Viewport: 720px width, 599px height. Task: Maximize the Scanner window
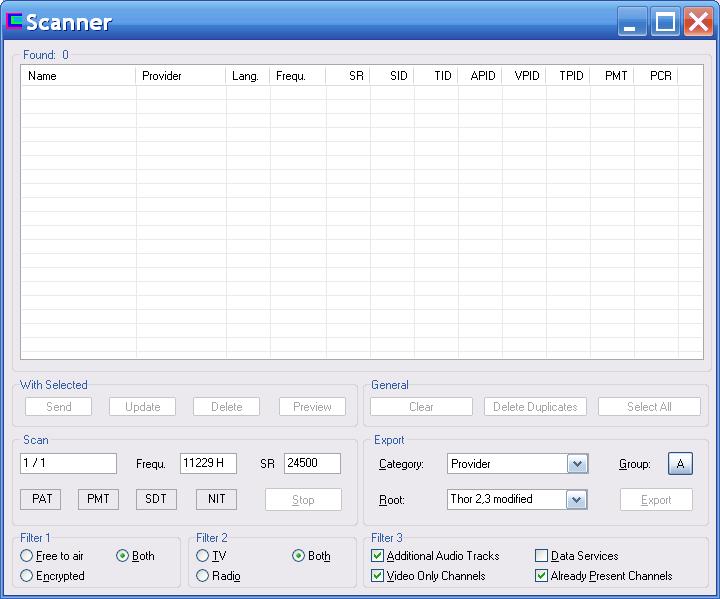pos(665,21)
